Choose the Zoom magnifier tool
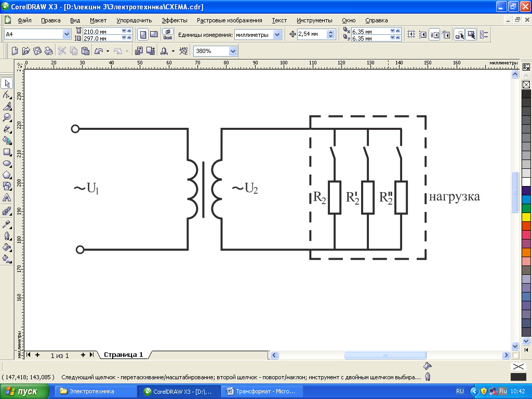532x399 pixels. point(7,118)
